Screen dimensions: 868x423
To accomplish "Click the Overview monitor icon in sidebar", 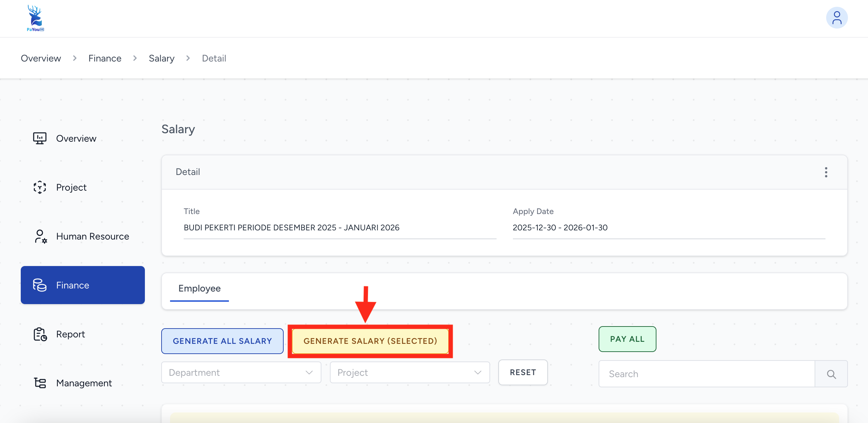I will tap(40, 138).
